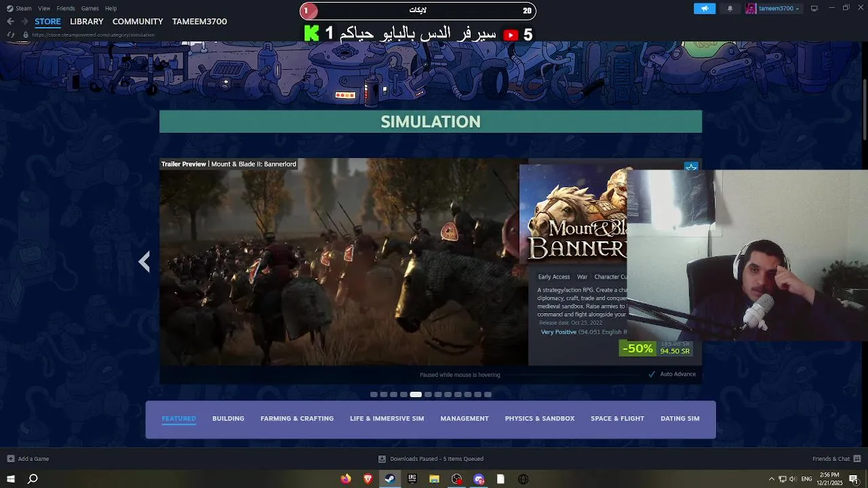Open the Friends menu

[66, 9]
